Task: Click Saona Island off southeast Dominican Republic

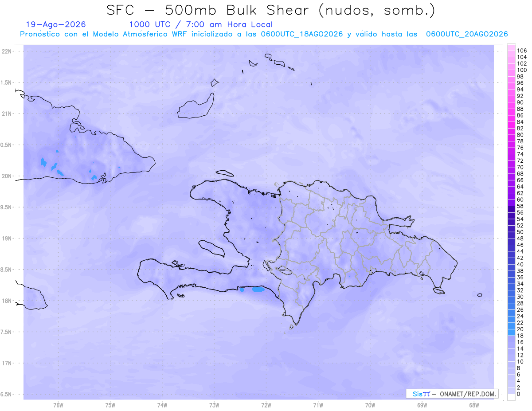Action: tap(439, 291)
